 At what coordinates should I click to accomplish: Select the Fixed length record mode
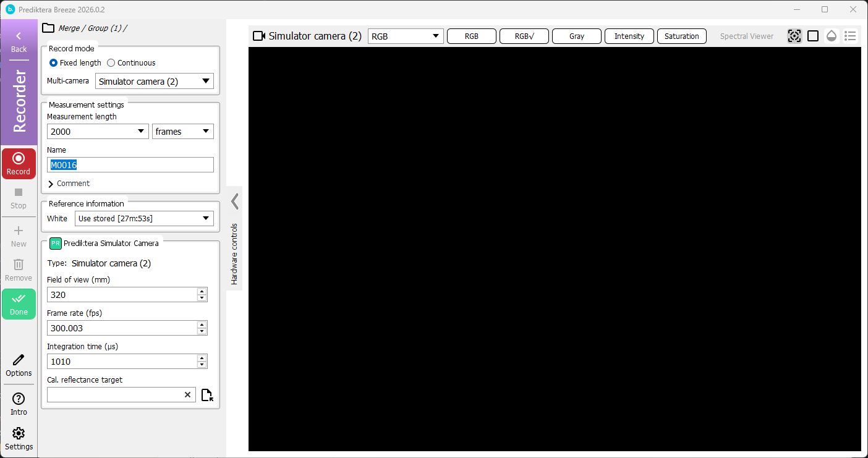(x=53, y=62)
